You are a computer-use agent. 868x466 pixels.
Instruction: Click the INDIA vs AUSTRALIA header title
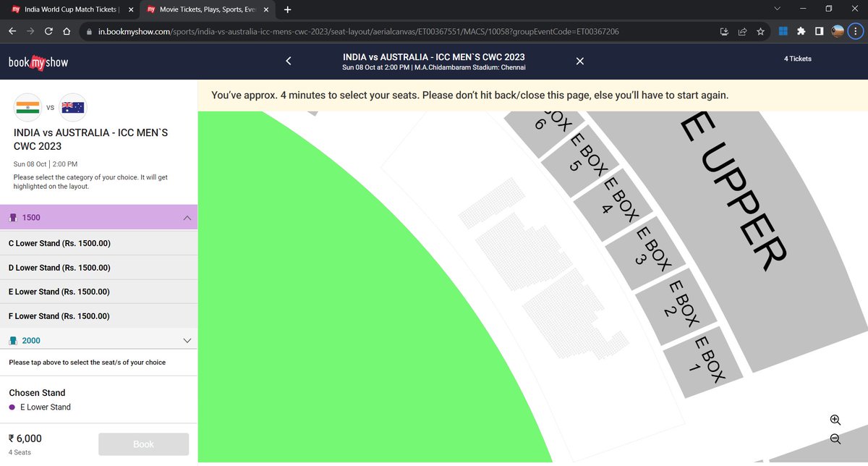(433, 57)
